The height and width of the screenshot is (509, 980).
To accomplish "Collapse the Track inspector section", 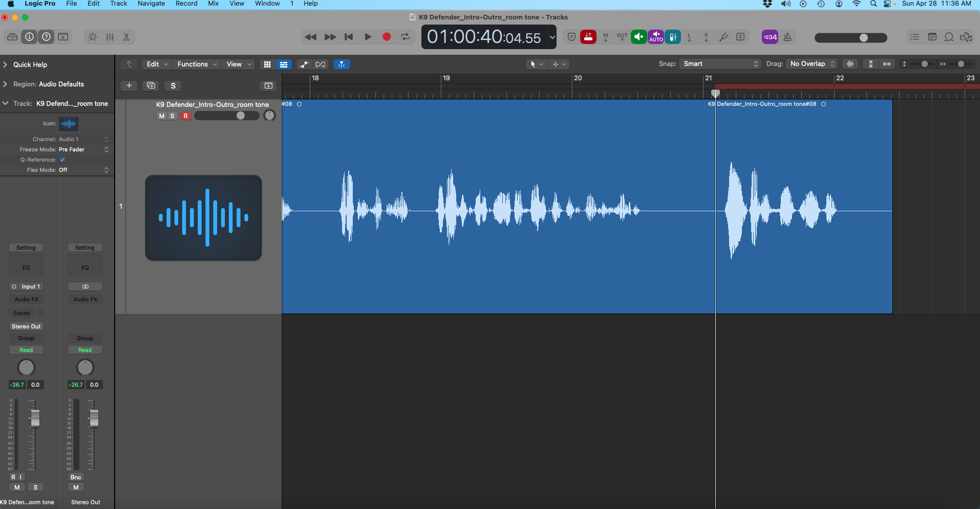I will coord(5,103).
